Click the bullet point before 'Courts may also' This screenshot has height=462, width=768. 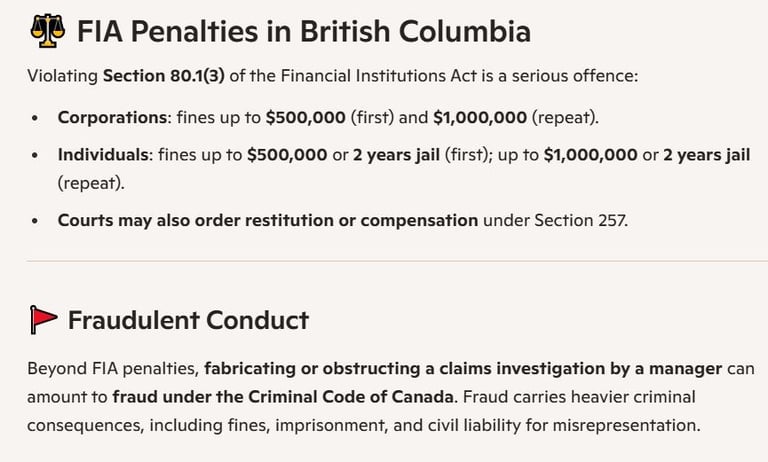tap(36, 221)
